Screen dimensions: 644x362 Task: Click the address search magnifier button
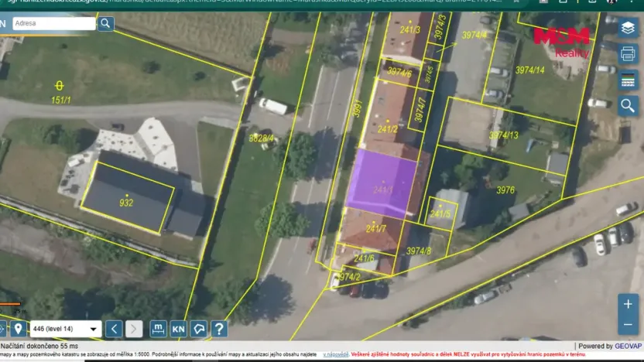105,23
